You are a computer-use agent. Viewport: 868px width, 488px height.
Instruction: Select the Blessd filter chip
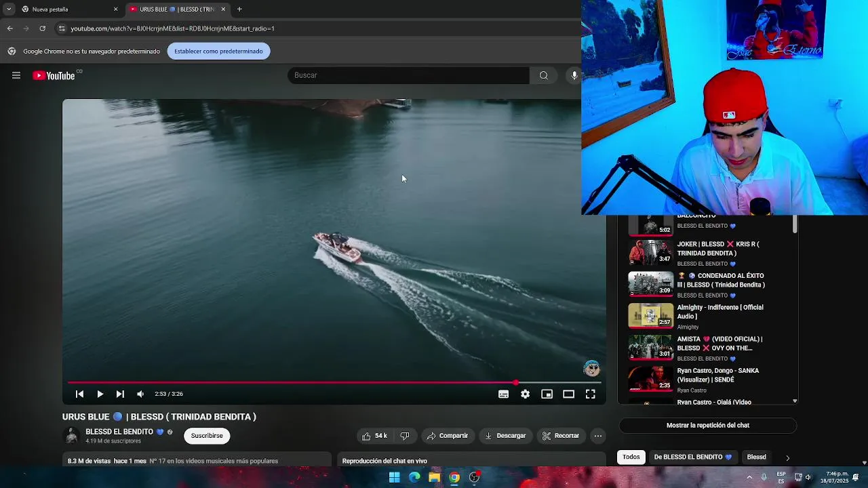pos(756,457)
